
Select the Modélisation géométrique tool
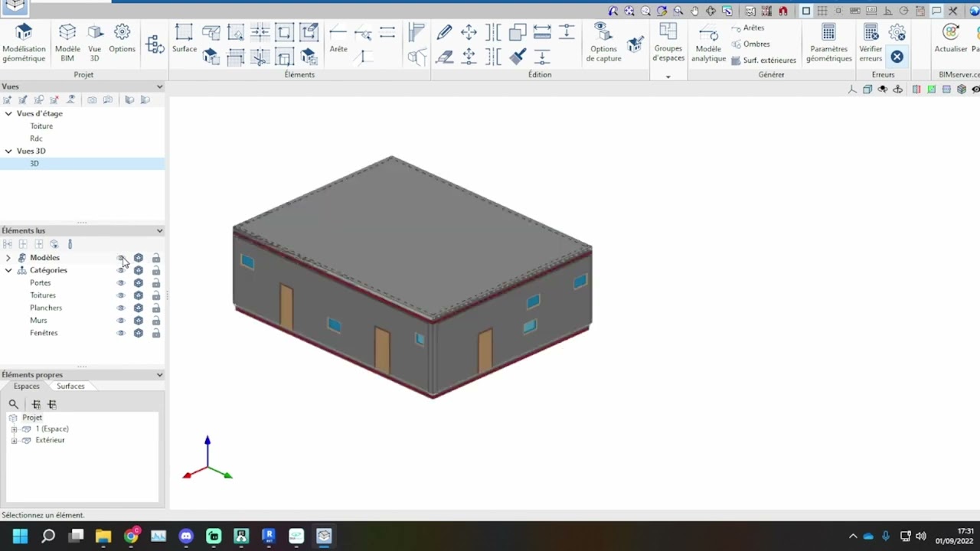click(x=24, y=38)
